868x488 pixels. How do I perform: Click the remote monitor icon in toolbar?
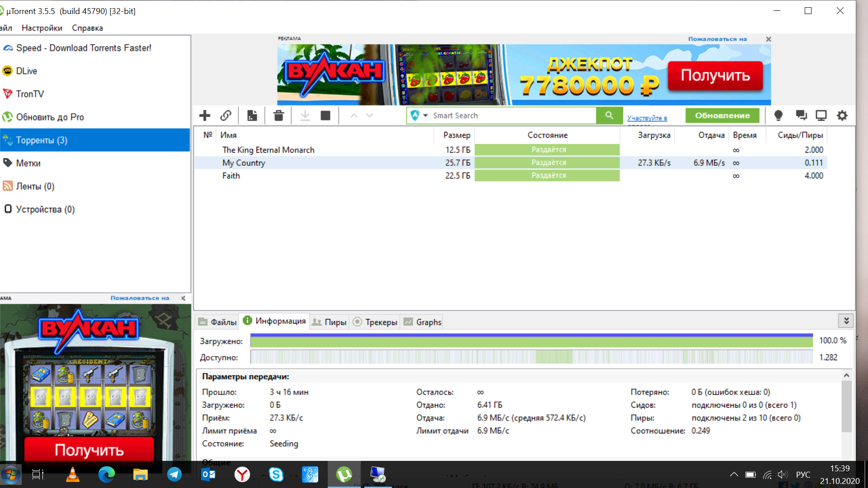tap(821, 116)
